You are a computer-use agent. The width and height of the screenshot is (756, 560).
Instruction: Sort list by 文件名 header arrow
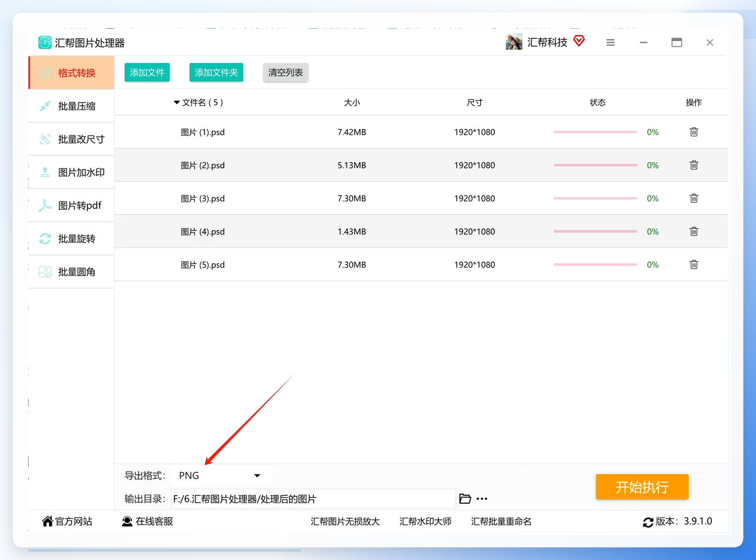click(x=176, y=103)
